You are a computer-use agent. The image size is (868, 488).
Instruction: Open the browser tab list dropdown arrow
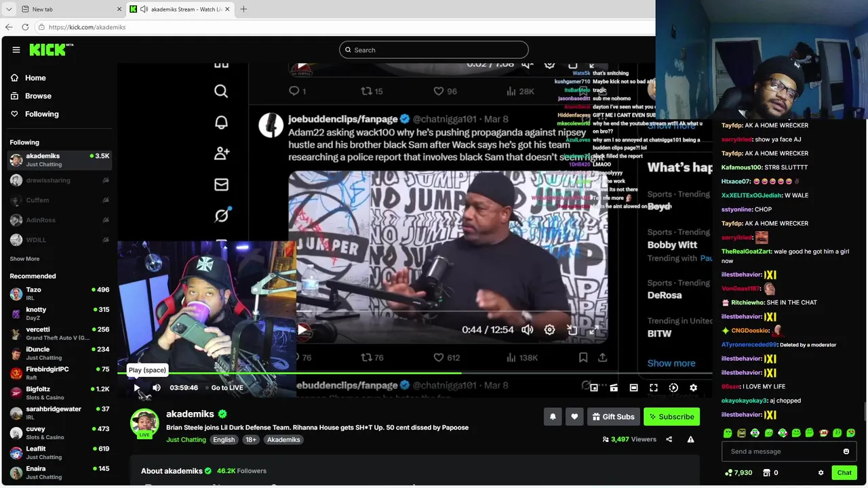point(9,9)
